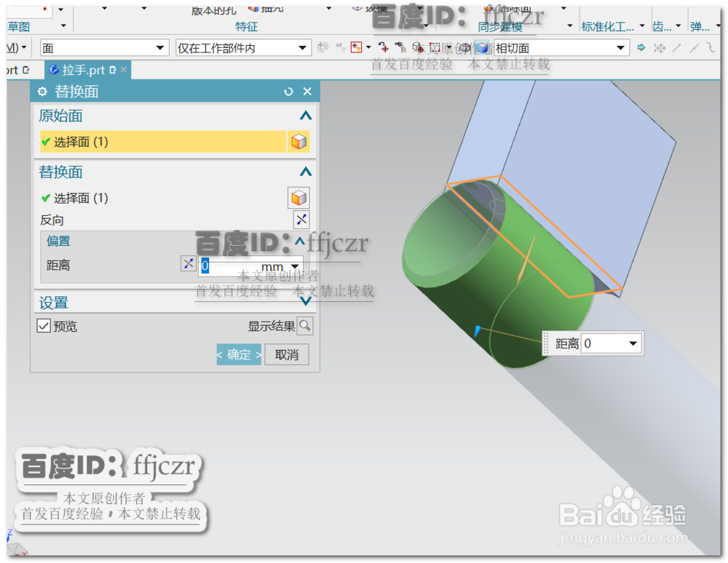The width and height of the screenshot is (728, 563).
Task: Select the 原始面 选择面 (1) row
Action: click(162, 141)
